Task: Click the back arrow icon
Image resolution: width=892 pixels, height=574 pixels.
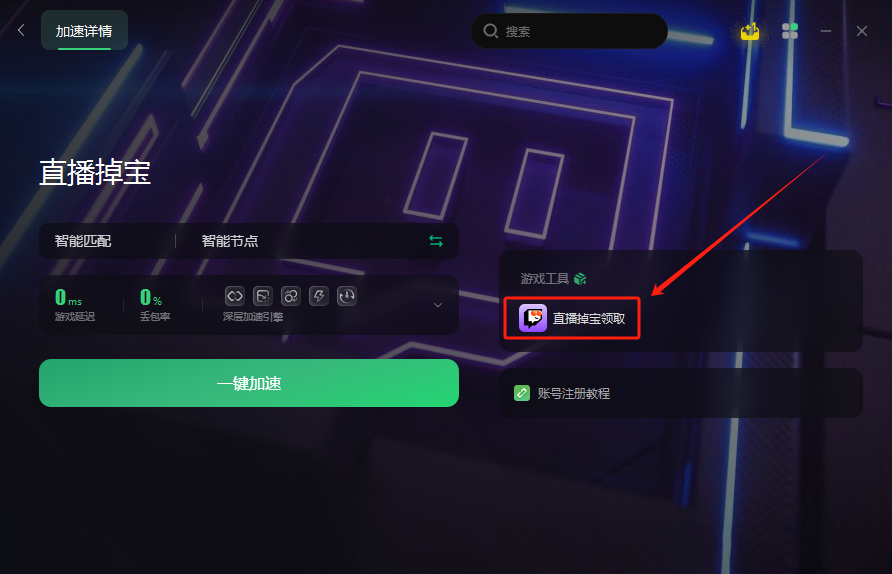Action: 21,30
